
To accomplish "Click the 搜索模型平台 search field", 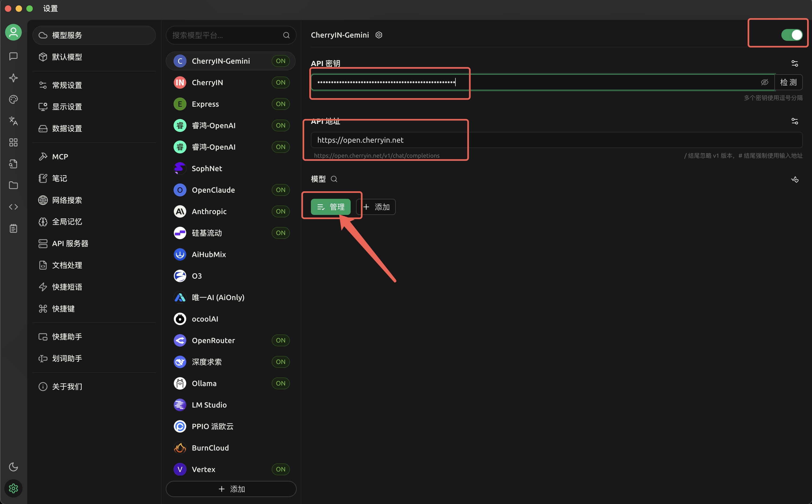I will coord(227,35).
